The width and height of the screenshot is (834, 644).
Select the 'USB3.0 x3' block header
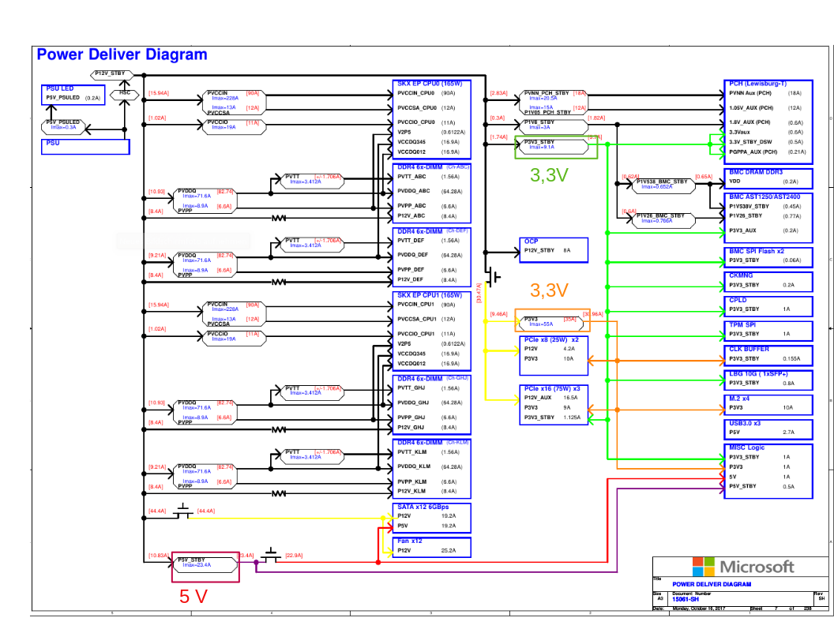point(745,423)
